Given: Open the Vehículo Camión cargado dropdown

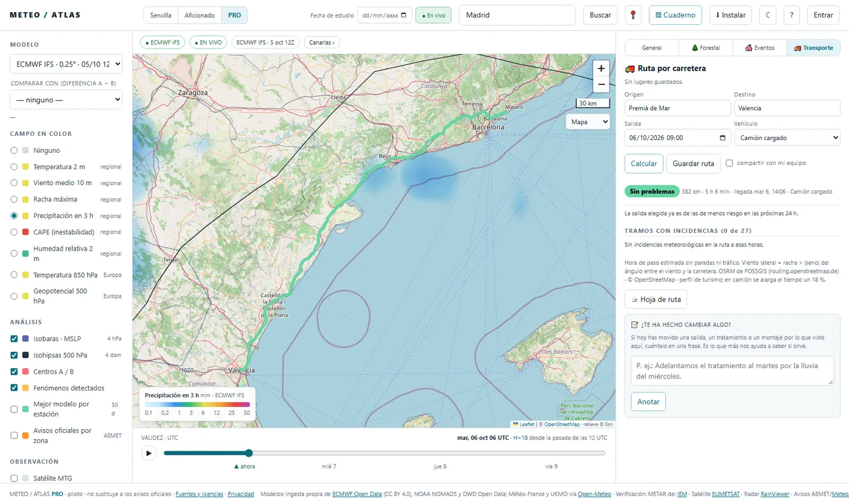Looking at the screenshot, I should 787,138.
